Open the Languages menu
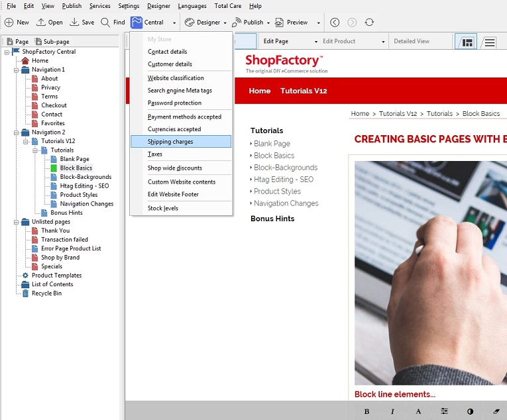This screenshot has width=507, height=420. (x=192, y=6)
